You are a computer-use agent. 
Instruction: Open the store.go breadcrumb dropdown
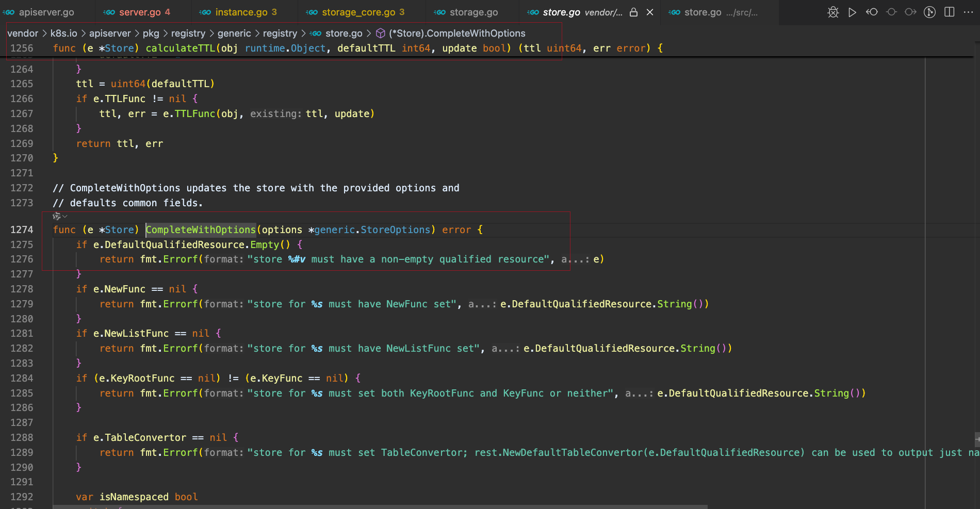click(344, 33)
